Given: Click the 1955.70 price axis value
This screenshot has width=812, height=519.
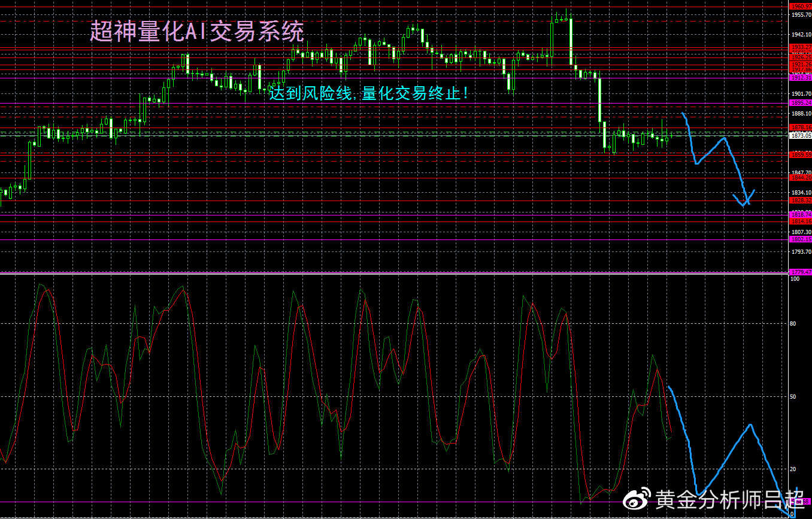Looking at the screenshot, I should coord(801,15).
